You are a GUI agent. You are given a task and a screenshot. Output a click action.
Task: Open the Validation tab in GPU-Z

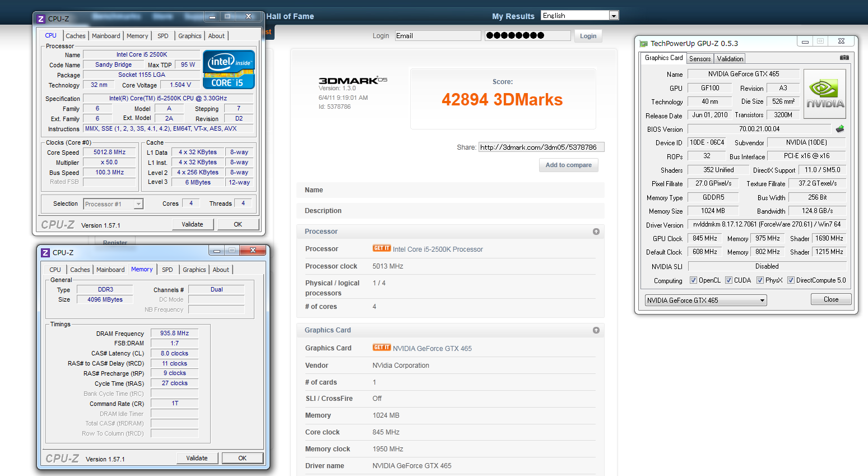(x=730, y=59)
